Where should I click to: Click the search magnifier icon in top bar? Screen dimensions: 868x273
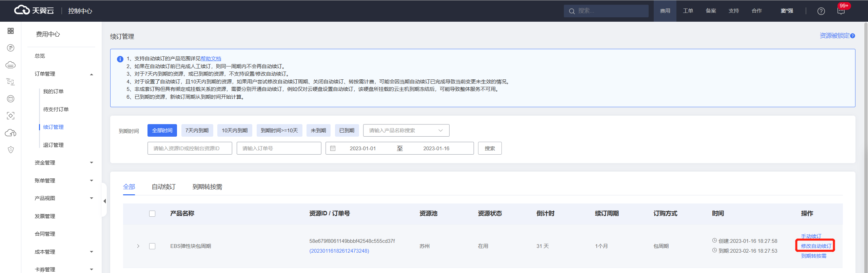[x=572, y=11]
